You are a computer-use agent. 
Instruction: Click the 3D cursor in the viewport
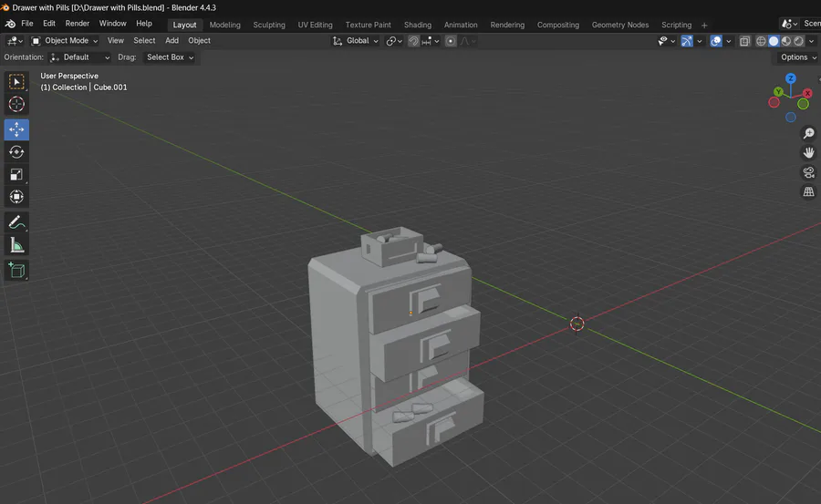tap(577, 324)
